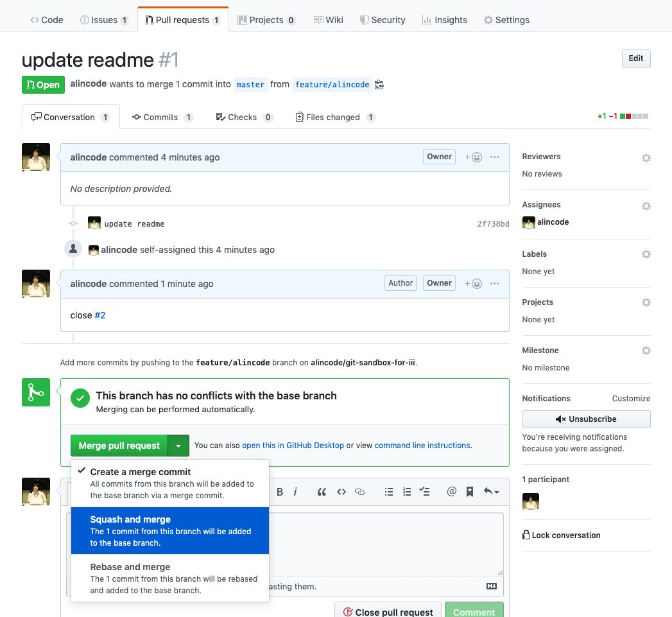Click the Milestone gear icon
This screenshot has width=672, height=617.
[646, 351]
